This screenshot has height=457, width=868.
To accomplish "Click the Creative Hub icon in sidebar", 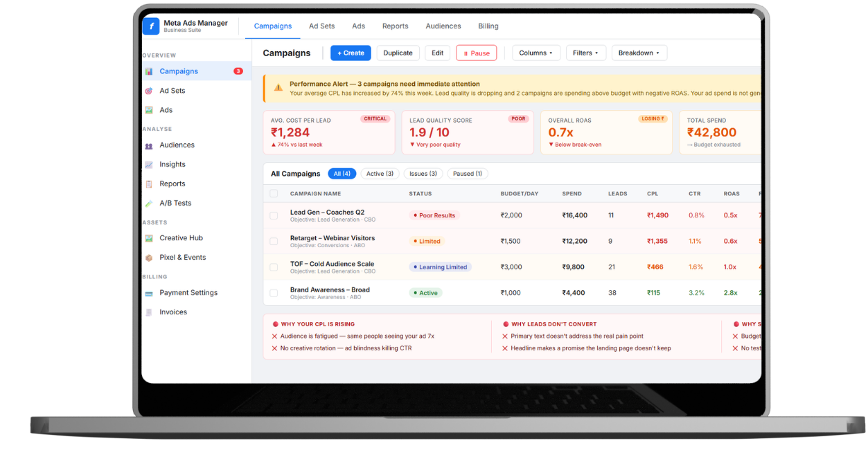I will click(x=148, y=238).
